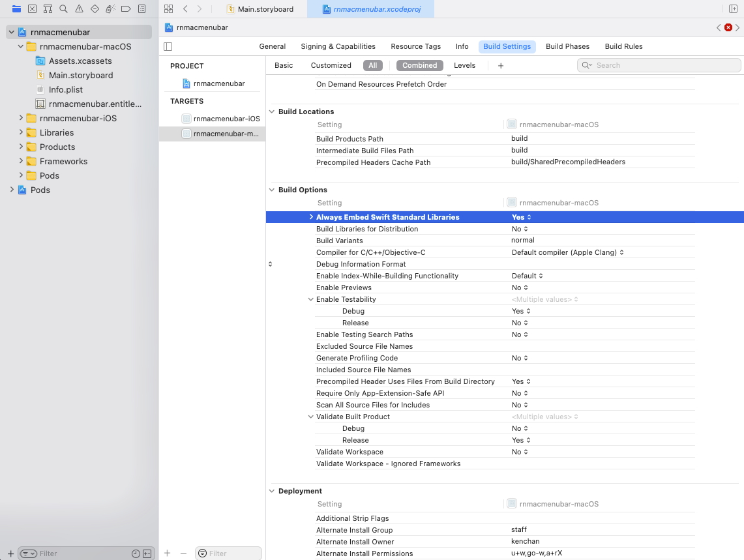Change Enable Testability Debug value
The image size is (744, 560).
pyautogui.click(x=521, y=311)
